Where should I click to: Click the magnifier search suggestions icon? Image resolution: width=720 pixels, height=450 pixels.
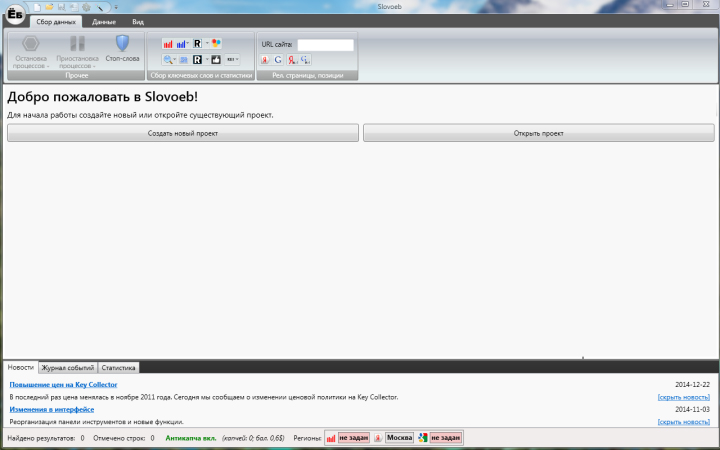168,59
